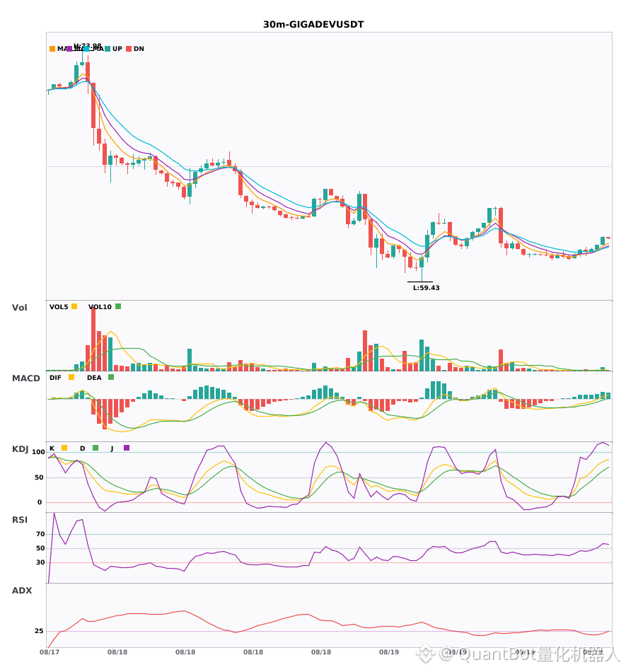The height and width of the screenshot is (672, 626).
Task: Click the cyan MA legend swatch
Action: (86, 49)
